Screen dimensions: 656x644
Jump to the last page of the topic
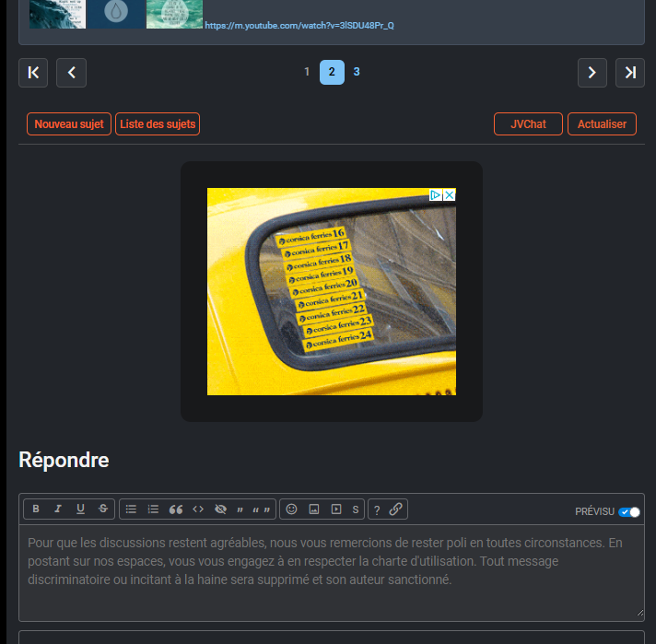(x=630, y=73)
